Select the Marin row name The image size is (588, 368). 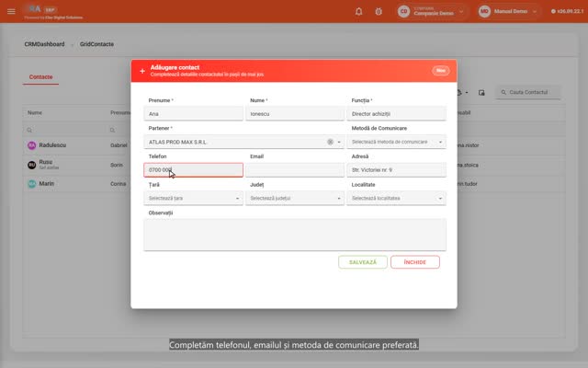(x=47, y=184)
